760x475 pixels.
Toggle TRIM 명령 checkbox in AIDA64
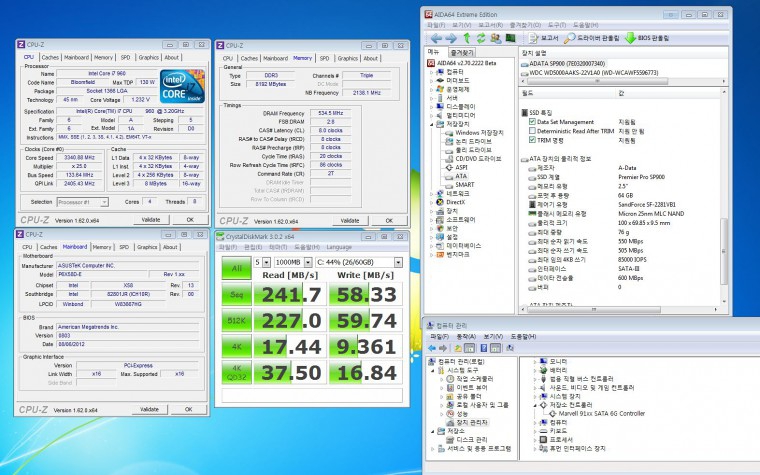532,140
